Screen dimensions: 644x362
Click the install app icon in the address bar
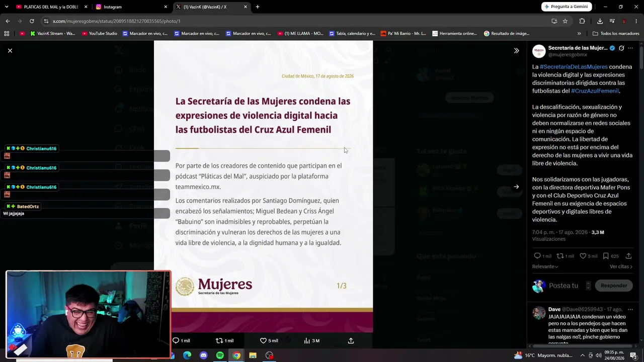coord(554,21)
